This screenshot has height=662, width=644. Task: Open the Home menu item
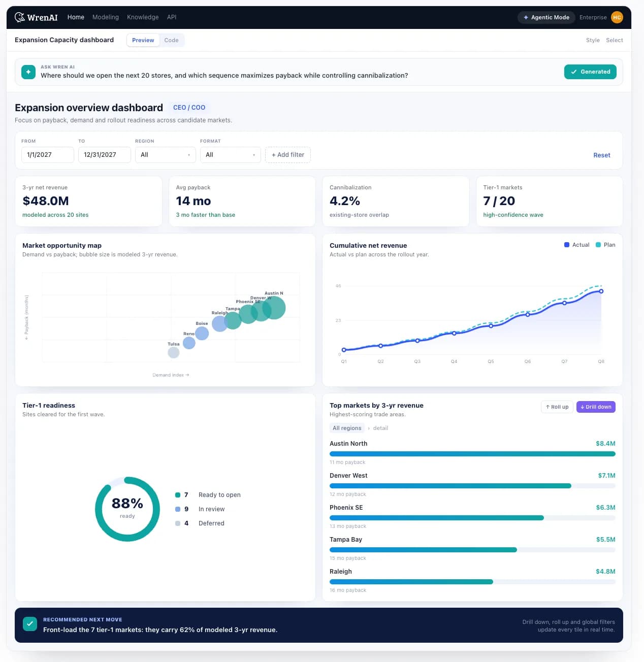(x=76, y=17)
